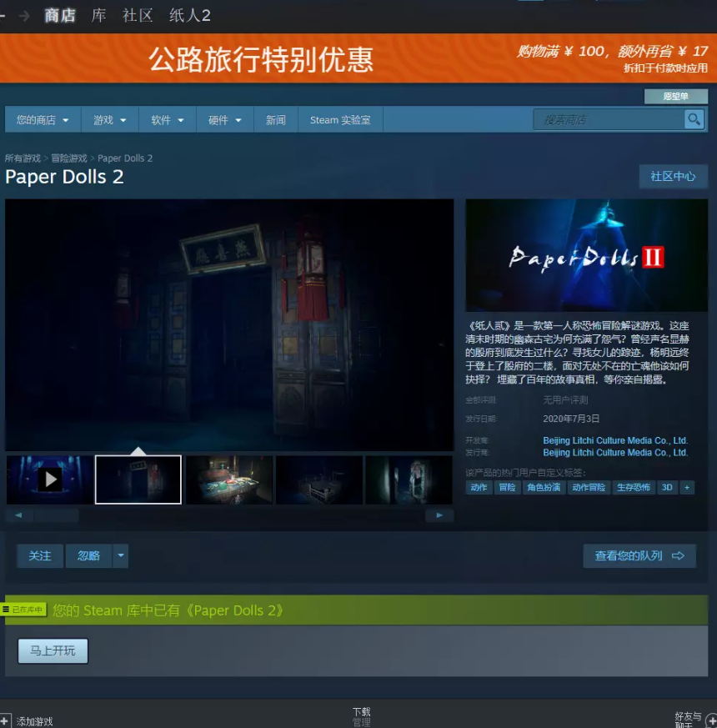Screen dimensions: 717x728
Task: Select the 角色扮演 tag
Action: (544, 488)
